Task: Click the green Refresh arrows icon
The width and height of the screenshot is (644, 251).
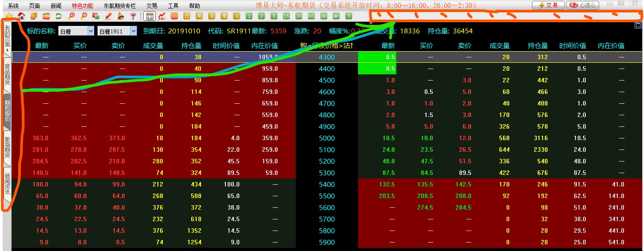Action: [x=58, y=16]
